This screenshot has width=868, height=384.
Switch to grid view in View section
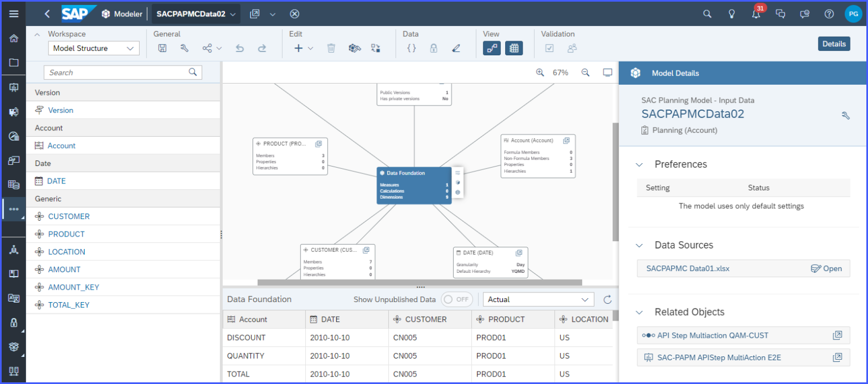[x=514, y=48]
